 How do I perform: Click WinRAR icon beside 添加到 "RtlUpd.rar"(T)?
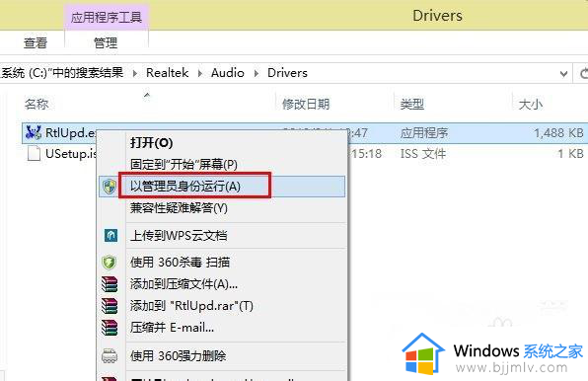coord(110,306)
